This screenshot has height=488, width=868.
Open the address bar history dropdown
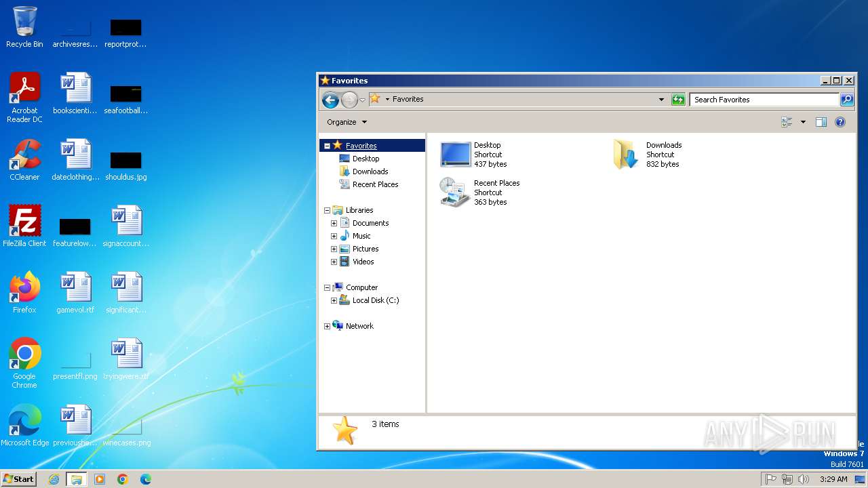[662, 100]
